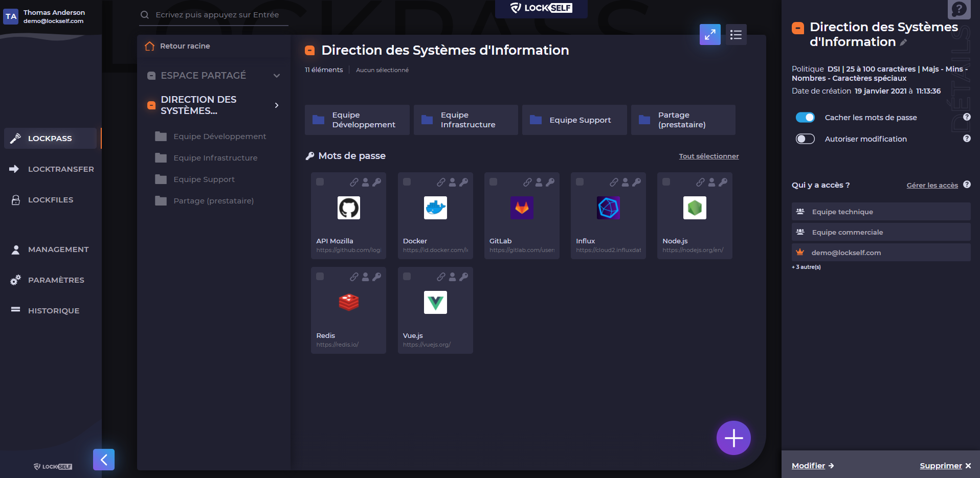Click Modifier link at bottom
Screen dimensions: 980x478
pos(813,466)
